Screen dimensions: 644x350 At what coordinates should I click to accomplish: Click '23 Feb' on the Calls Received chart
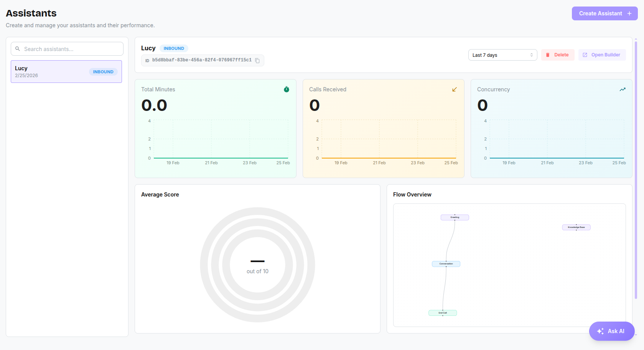pos(418,163)
